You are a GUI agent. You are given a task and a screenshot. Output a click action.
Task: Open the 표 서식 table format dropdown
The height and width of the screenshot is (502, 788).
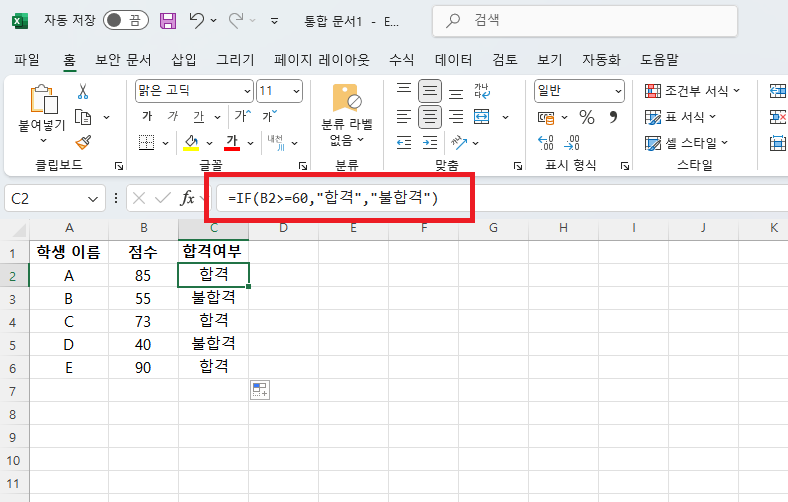pyautogui.click(x=680, y=117)
